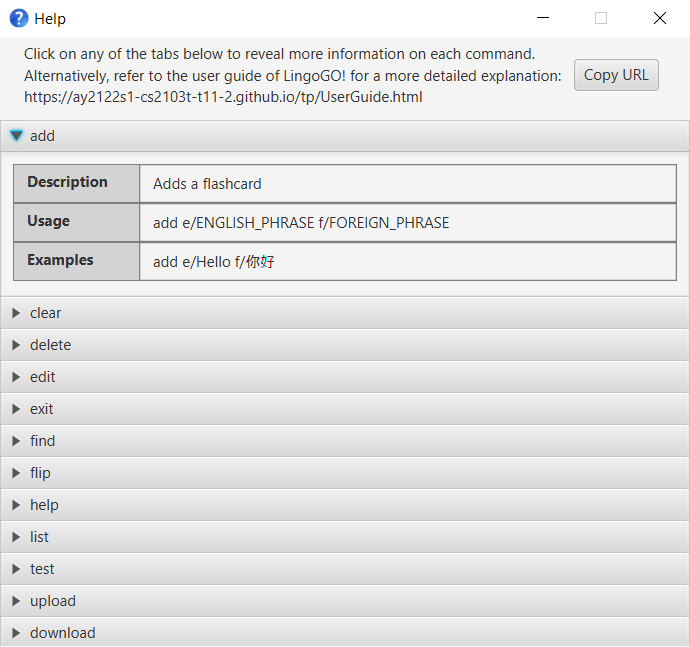Open the exit command tab
This screenshot has height=647, width=690.
pos(42,409)
